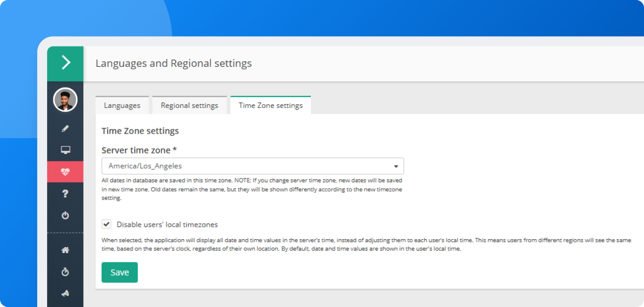Open the user profile avatar
Screen dimensions: 644x307
65,100
